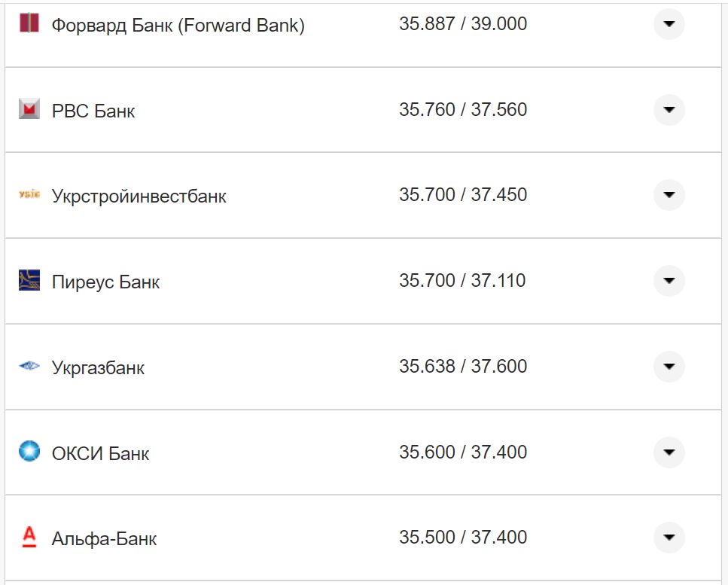Image resolution: width=728 pixels, height=585 pixels.
Task: Open the Укргазбанк dropdown arrow
Action: pyautogui.click(x=669, y=367)
